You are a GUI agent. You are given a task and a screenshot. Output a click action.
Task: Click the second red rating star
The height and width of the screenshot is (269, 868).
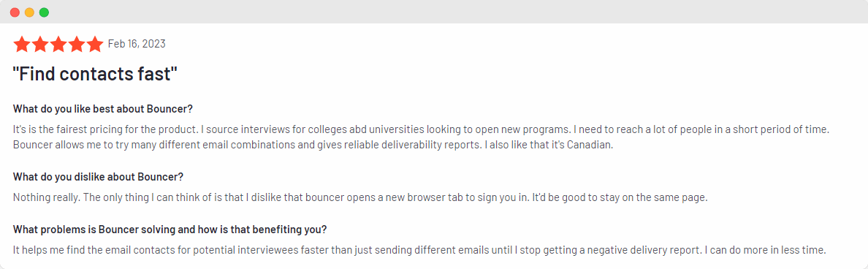[x=40, y=45]
